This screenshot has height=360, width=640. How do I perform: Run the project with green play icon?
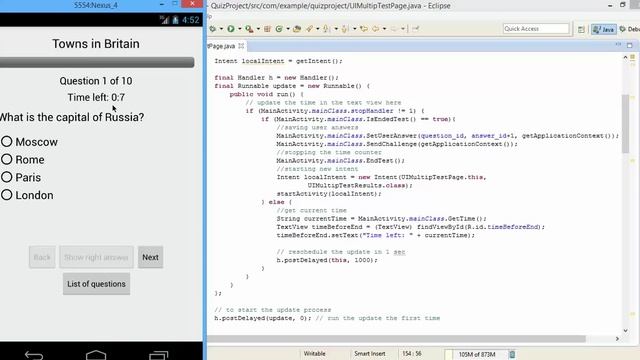pos(231,29)
